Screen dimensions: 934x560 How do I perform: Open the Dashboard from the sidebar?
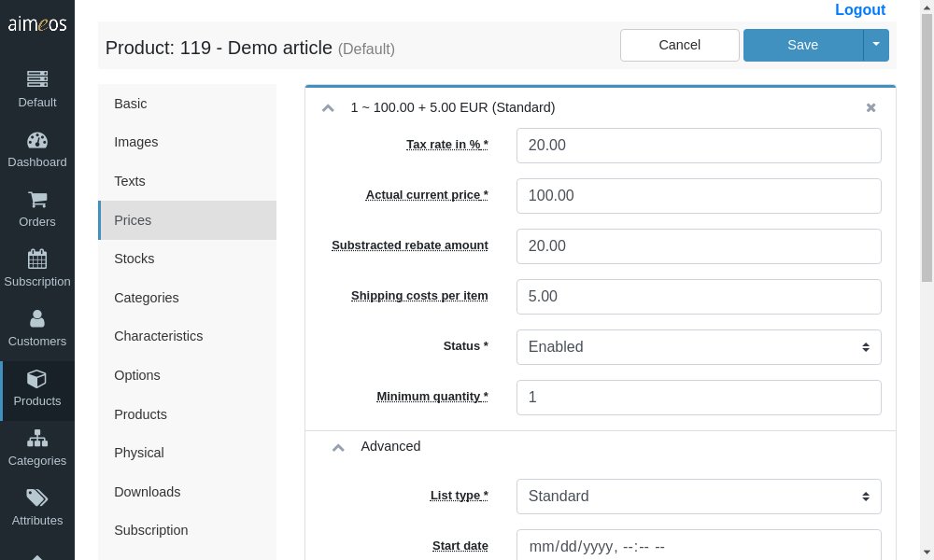36,149
